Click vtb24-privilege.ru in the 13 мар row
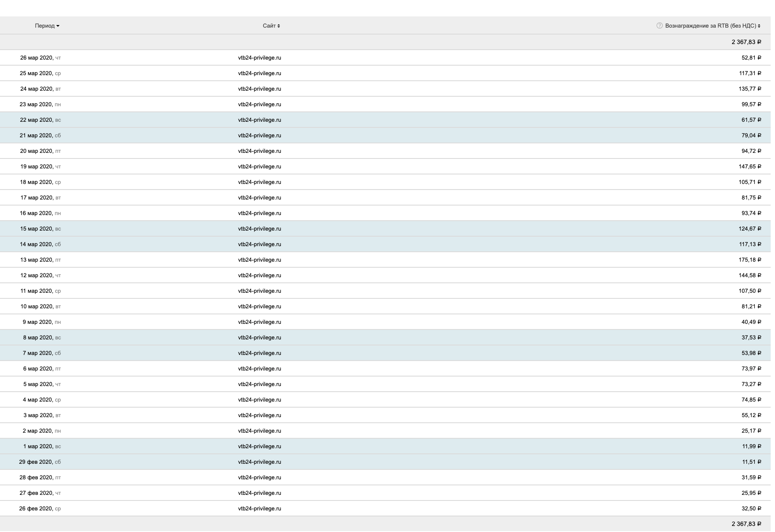 pos(260,260)
